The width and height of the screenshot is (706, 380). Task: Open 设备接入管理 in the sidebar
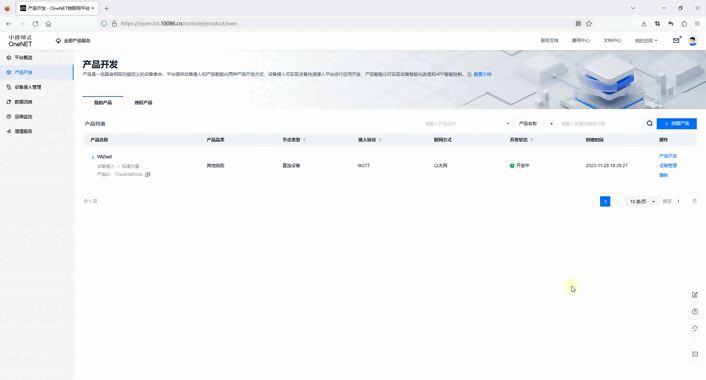tap(36, 87)
